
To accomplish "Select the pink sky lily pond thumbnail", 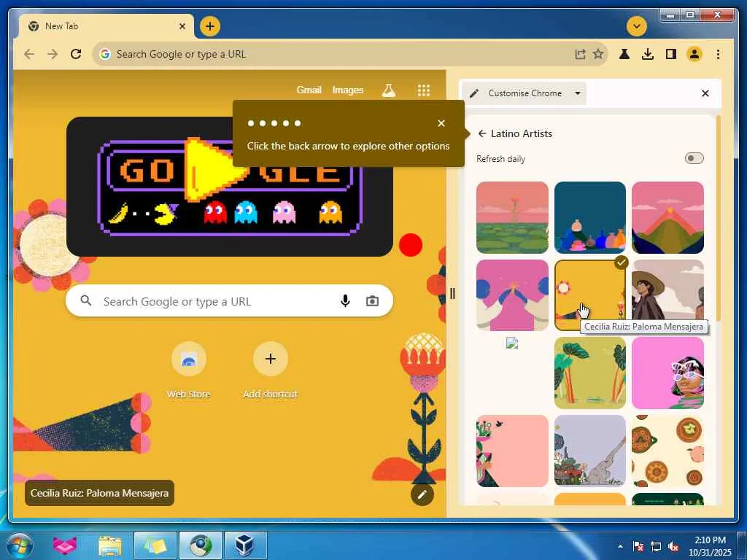I will tap(512, 217).
